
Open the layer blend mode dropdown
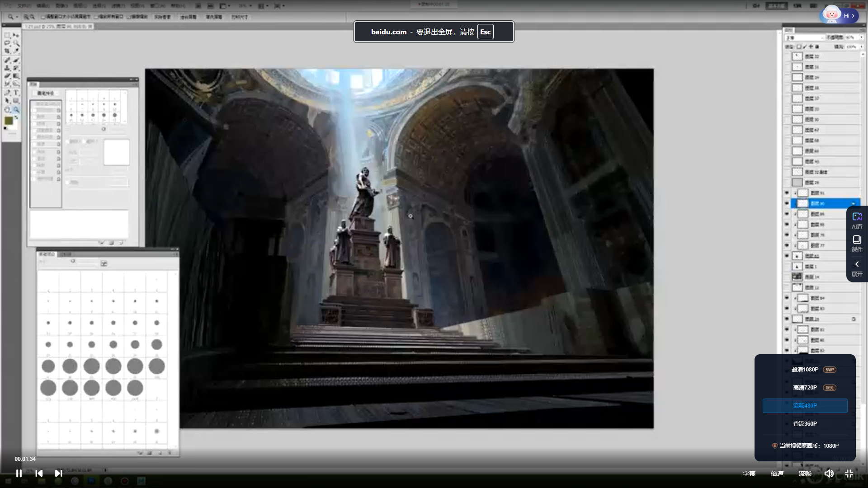(804, 38)
